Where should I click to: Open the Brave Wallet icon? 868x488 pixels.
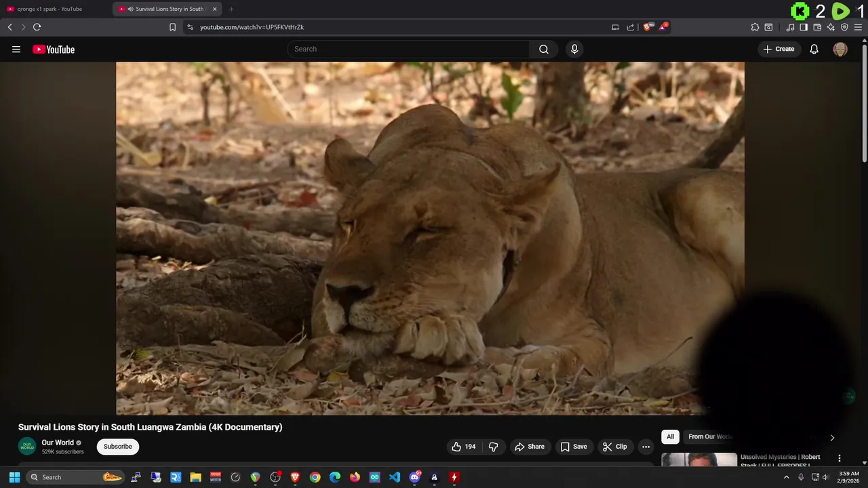(x=817, y=27)
